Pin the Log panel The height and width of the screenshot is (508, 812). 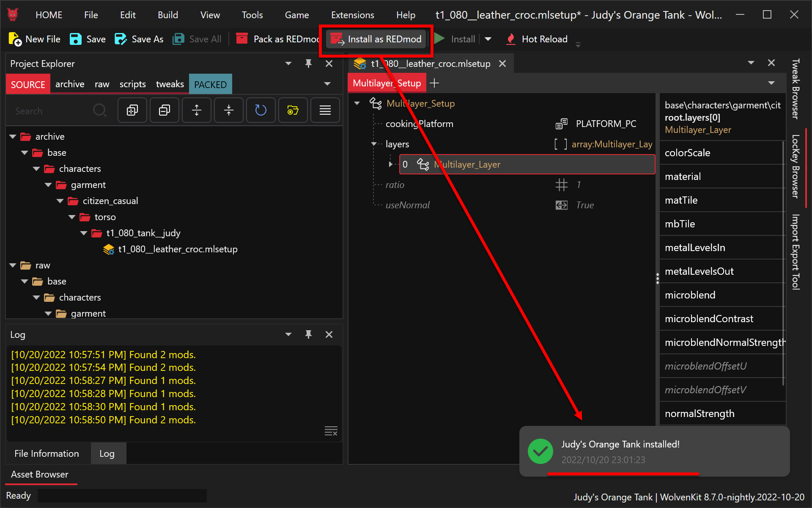309,334
